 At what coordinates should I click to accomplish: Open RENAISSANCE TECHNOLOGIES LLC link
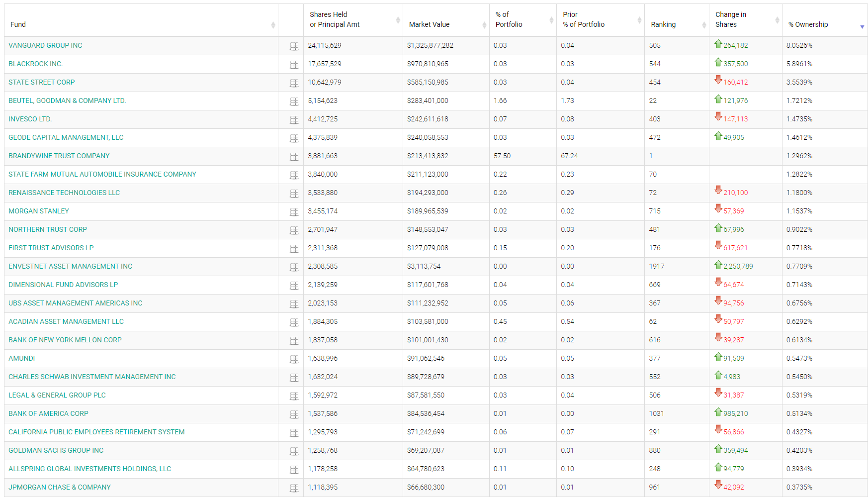click(x=64, y=193)
